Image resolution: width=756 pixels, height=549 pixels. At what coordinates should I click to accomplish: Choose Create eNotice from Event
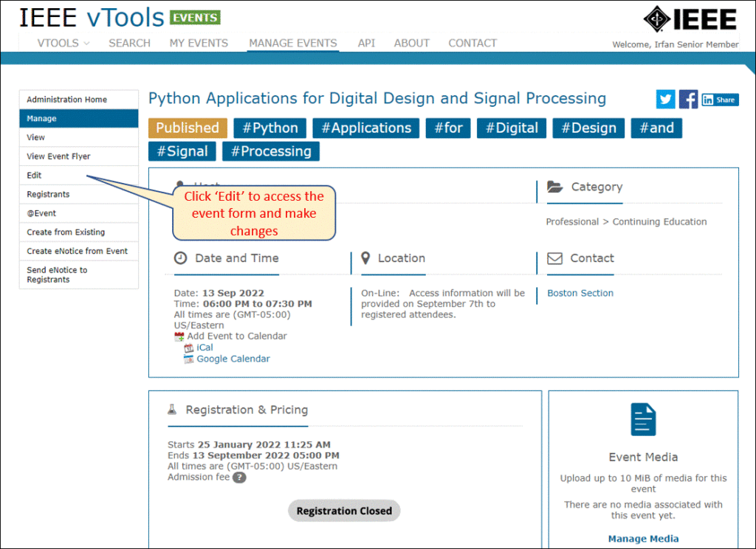click(x=79, y=251)
